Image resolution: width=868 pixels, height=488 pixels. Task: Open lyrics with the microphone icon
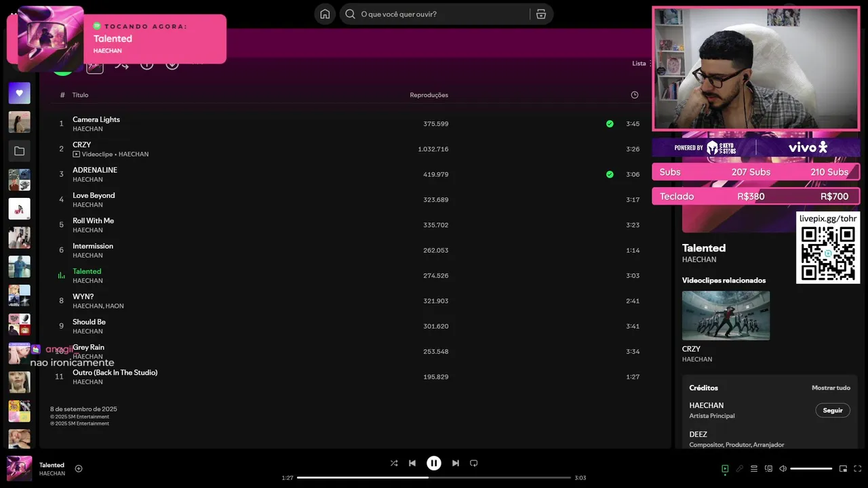click(740, 468)
